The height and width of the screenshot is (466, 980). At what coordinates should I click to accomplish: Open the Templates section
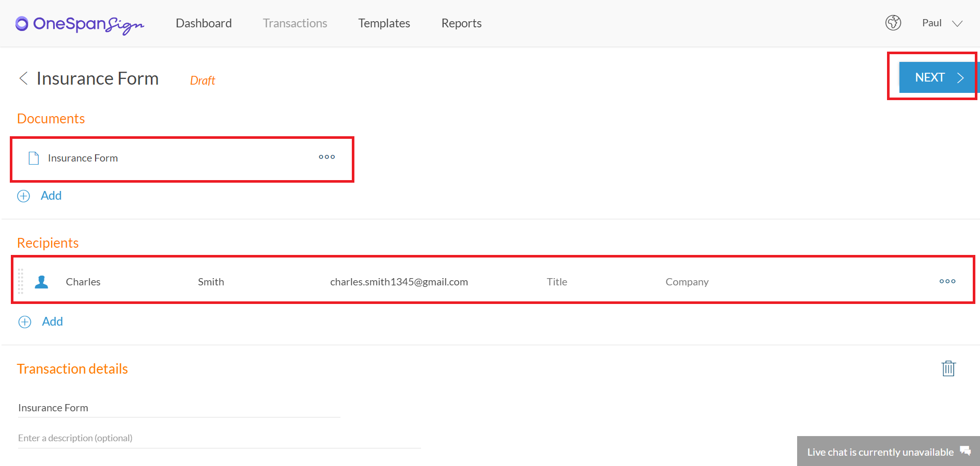(384, 23)
